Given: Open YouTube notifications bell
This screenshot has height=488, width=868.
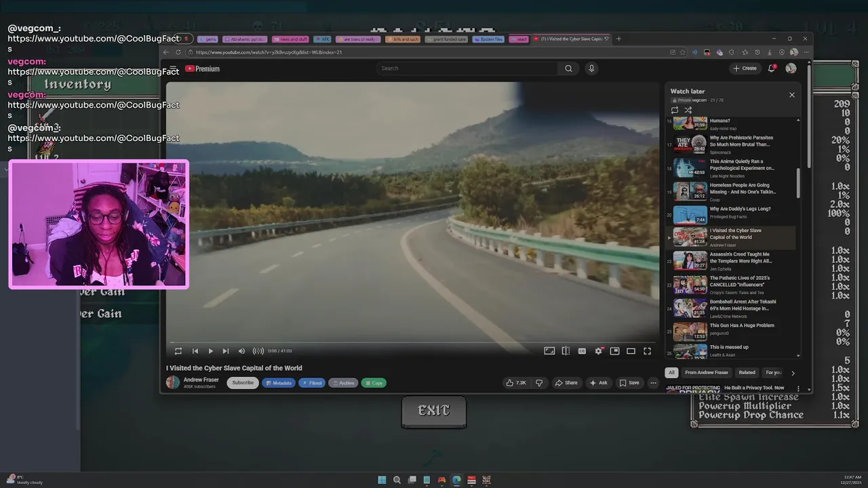Looking at the screenshot, I should pos(772,68).
